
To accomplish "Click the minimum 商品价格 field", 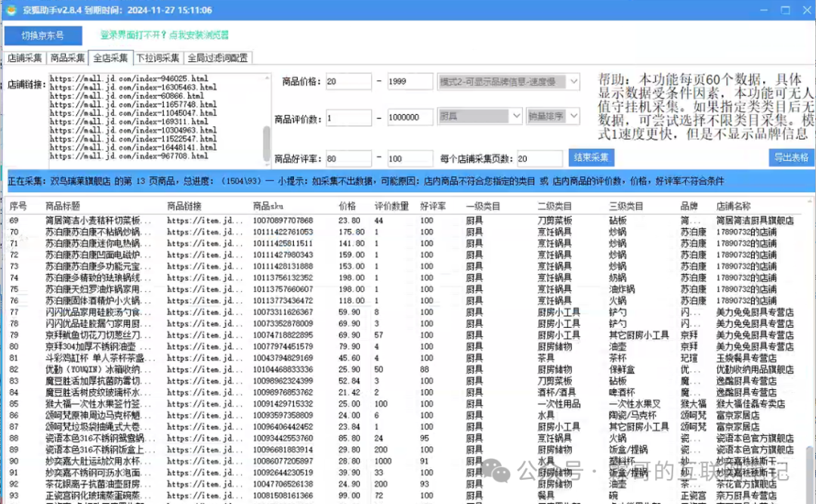I will click(348, 82).
